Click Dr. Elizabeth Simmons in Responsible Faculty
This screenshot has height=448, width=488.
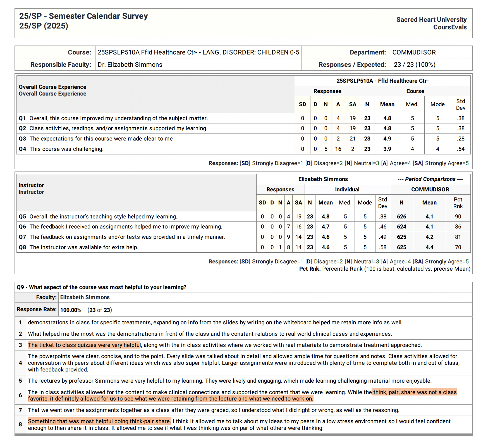pos(130,65)
